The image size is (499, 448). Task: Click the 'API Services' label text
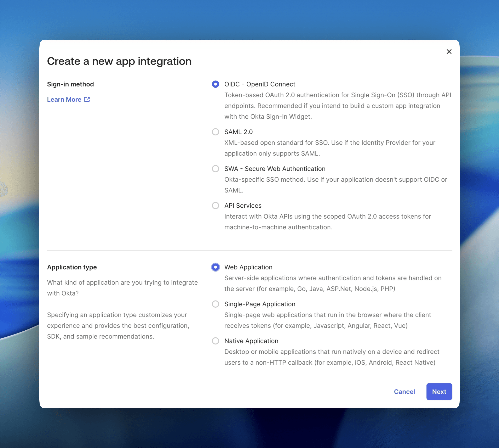pyautogui.click(x=243, y=206)
